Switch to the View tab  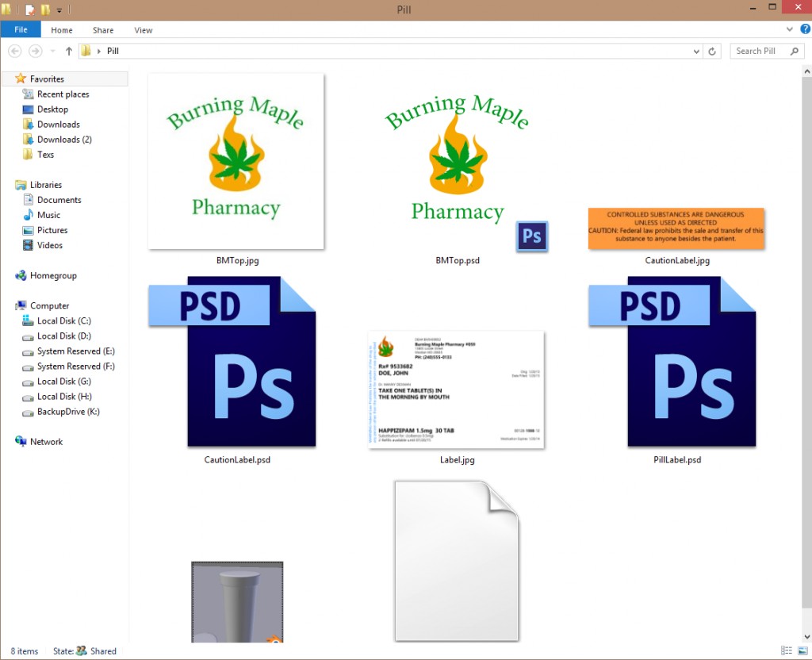click(143, 29)
